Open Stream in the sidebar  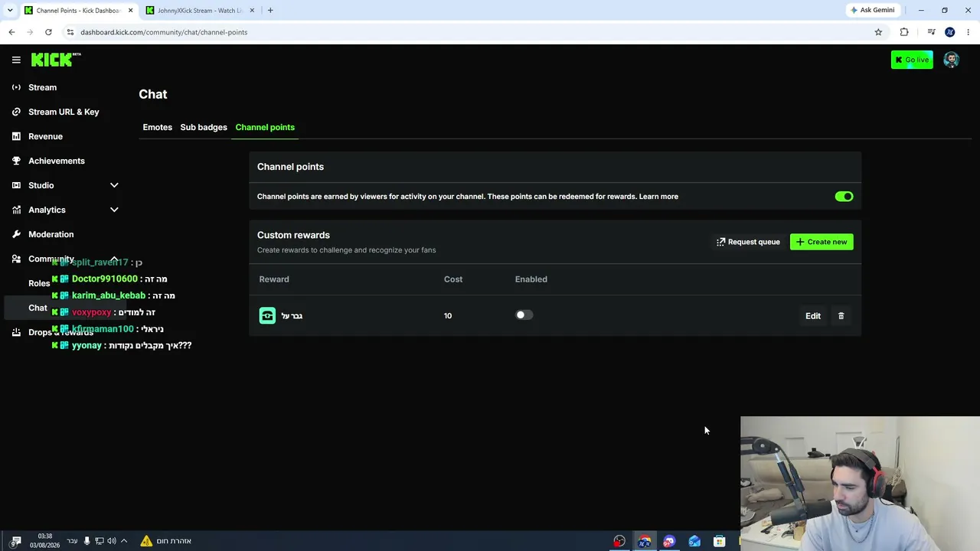pyautogui.click(x=42, y=87)
